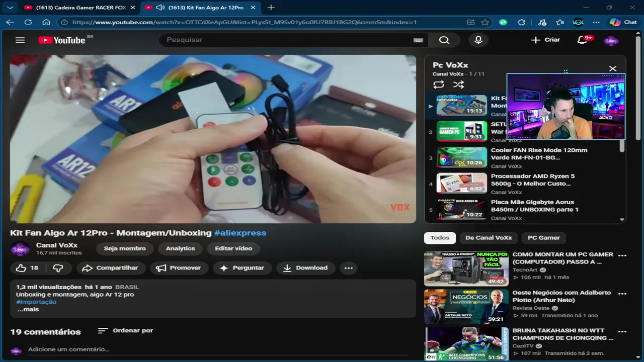Screen dimensions: 644x362
Task: Click the Perguntar button
Action: 242,268
